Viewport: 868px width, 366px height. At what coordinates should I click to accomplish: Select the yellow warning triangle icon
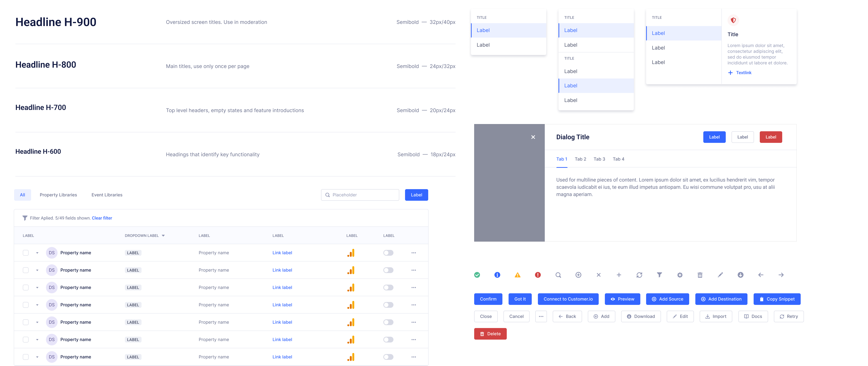pyautogui.click(x=518, y=275)
